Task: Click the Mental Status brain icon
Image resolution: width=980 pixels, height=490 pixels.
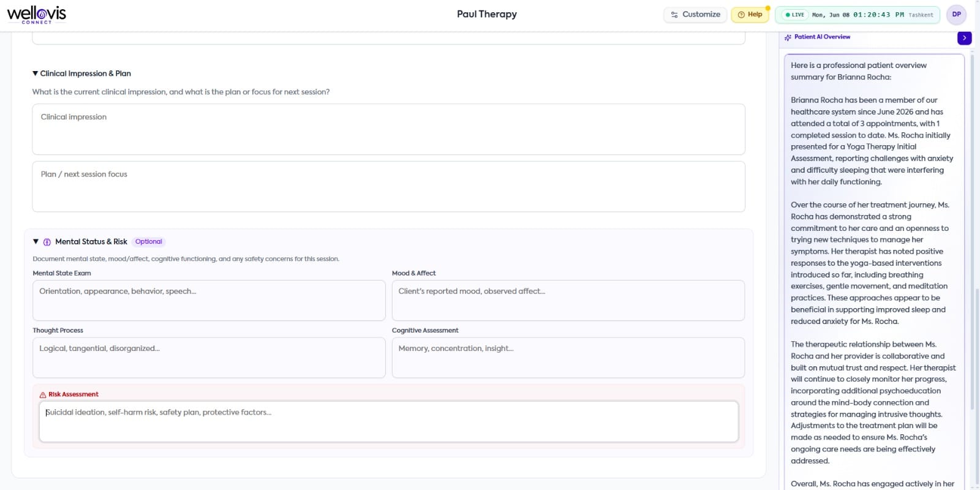Action: [x=47, y=242]
